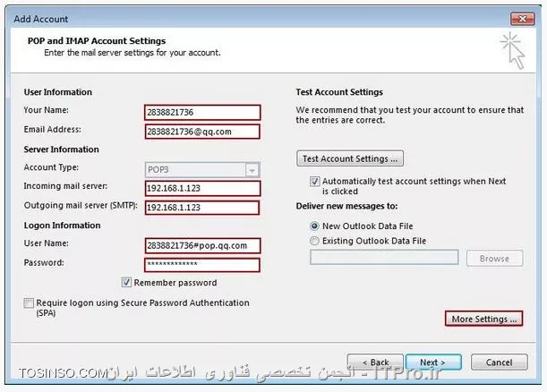The width and height of the screenshot is (547, 392).
Task: Click the Incoming mail server field
Action: click(x=202, y=188)
